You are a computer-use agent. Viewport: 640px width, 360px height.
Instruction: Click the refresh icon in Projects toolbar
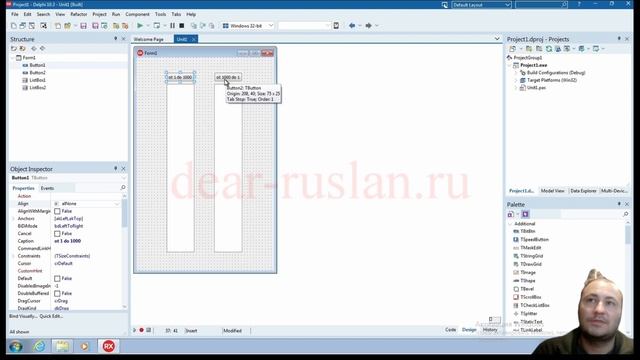(549, 49)
